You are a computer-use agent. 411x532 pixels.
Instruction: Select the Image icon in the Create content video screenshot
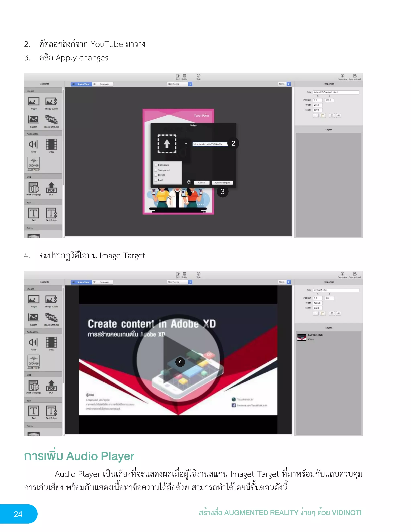coord(33,299)
